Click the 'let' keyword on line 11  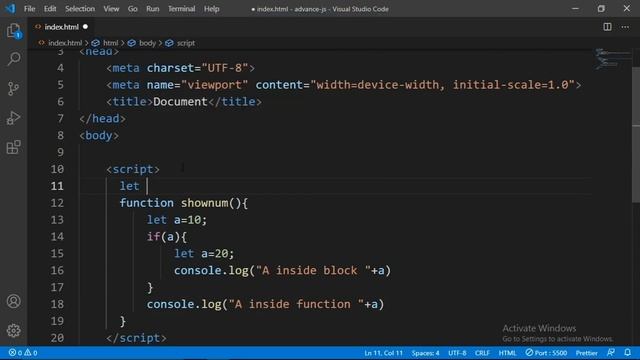click(129, 186)
